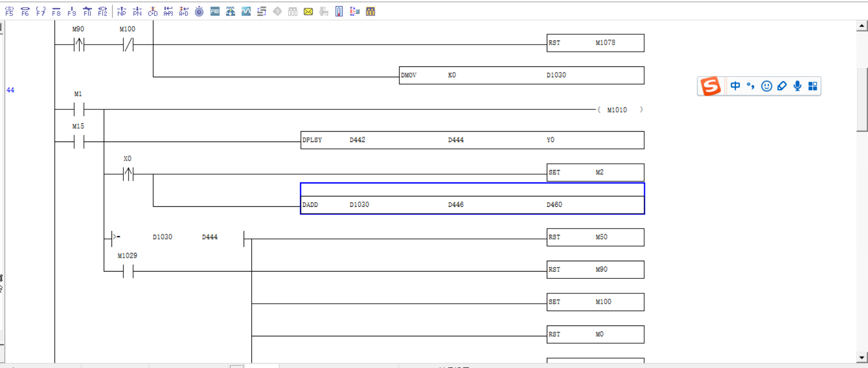Viewport: 868px width, 368px height.
Task: Click the yellow envelope toolbar icon
Action: (308, 11)
